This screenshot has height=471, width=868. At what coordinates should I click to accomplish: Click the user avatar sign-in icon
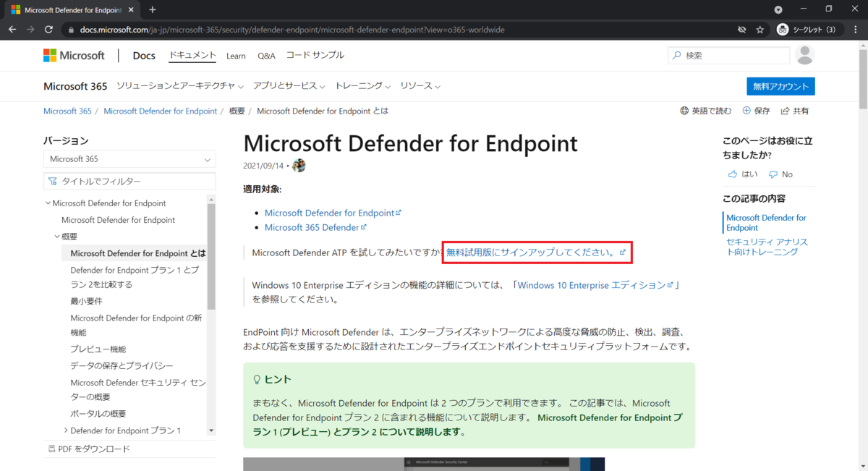(x=804, y=55)
